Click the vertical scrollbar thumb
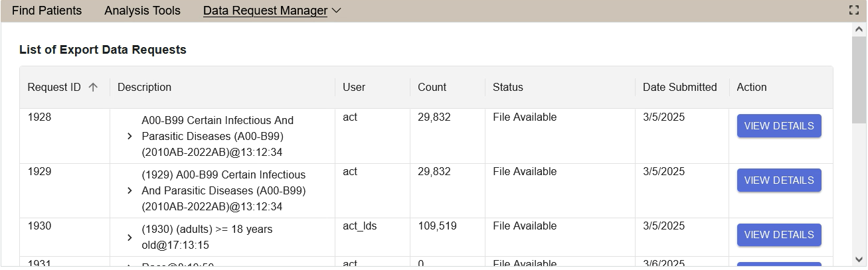Image resolution: width=868 pixels, height=270 pixels. 859,80
